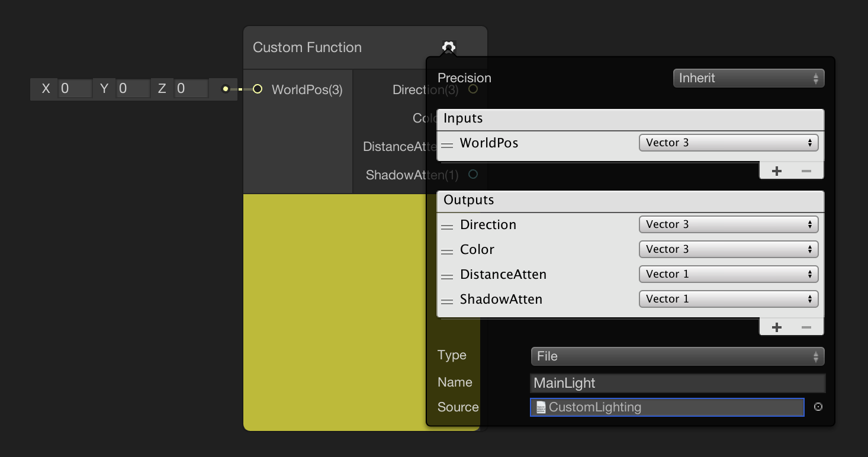The height and width of the screenshot is (457, 868).
Task: Click the ShadowAtten(1) output port
Action: pyautogui.click(x=473, y=174)
